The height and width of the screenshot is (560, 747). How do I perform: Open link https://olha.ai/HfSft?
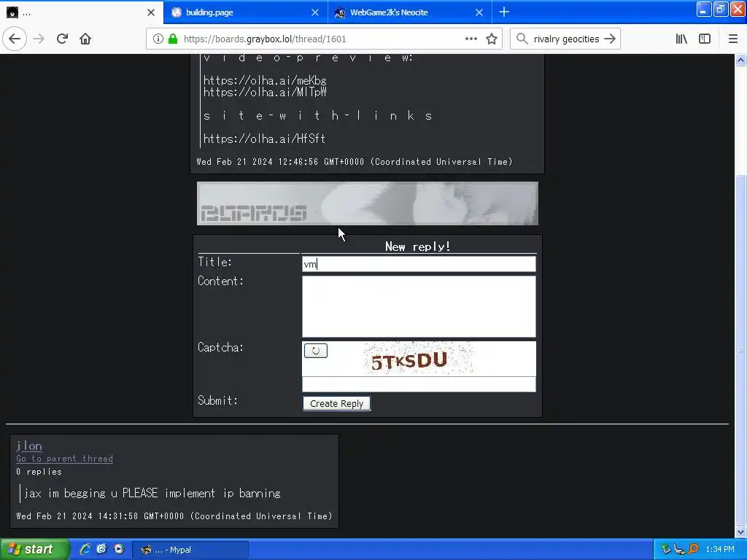(x=264, y=139)
